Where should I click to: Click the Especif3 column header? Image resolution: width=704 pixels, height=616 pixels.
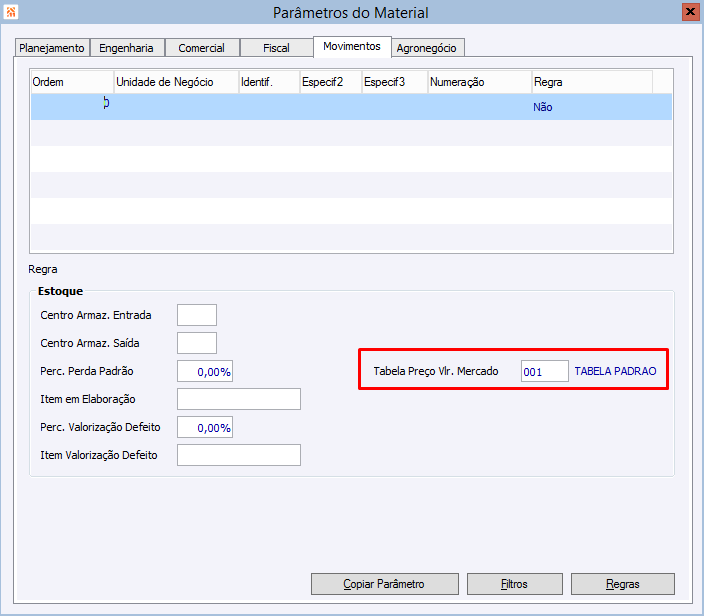point(395,82)
